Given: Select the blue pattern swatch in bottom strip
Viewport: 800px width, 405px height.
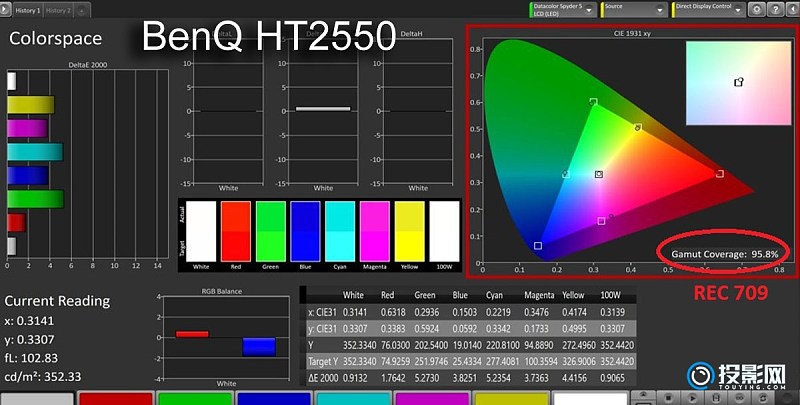Looking at the screenshot, I should [273, 399].
